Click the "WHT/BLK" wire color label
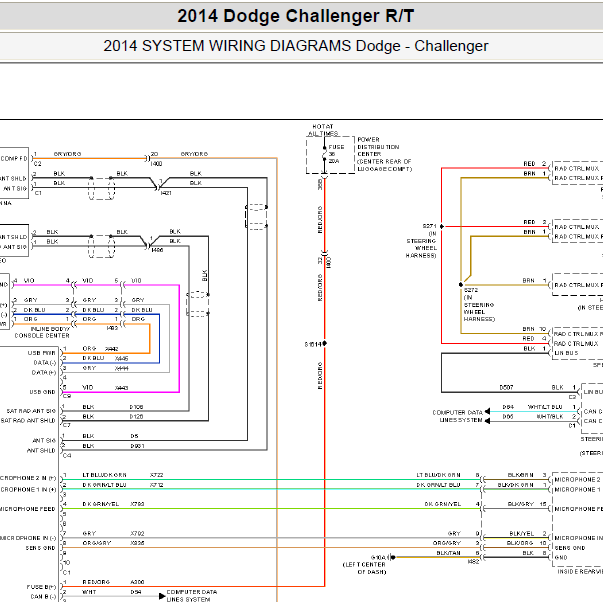The width and height of the screenshot is (603, 602). [550, 417]
